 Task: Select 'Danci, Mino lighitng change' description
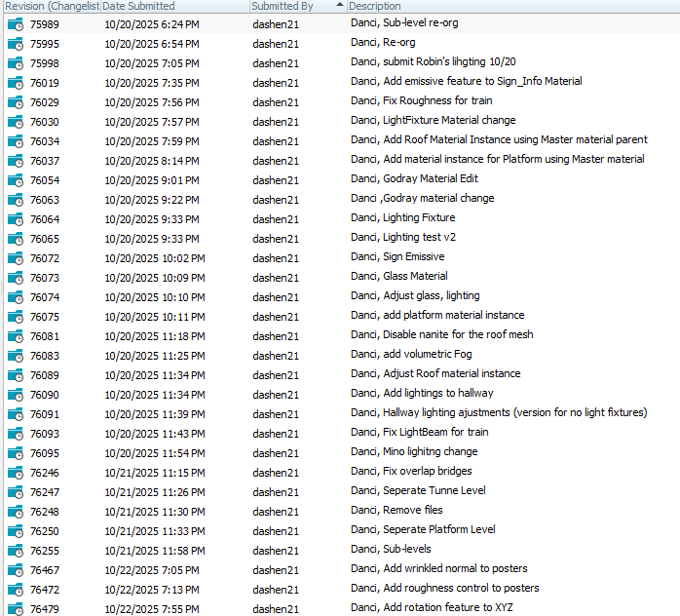[x=414, y=452]
